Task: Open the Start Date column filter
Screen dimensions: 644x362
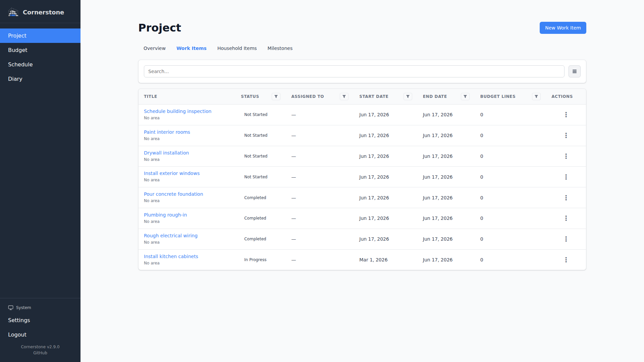Action: (408, 97)
